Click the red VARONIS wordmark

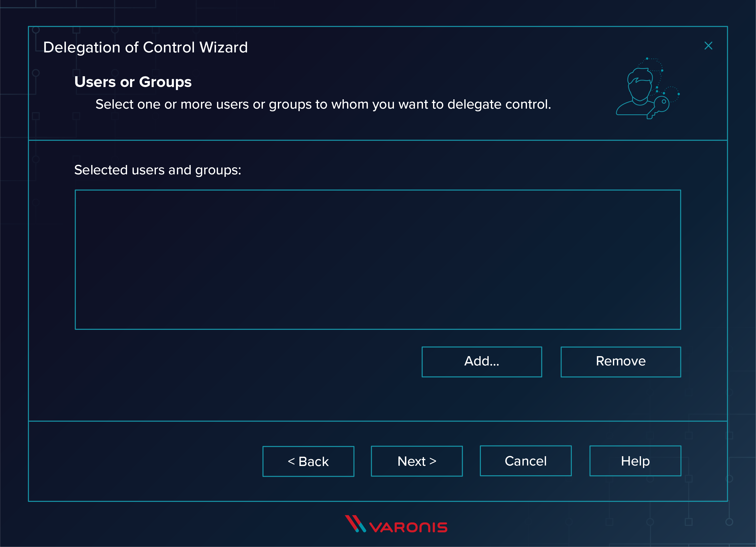[408, 527]
